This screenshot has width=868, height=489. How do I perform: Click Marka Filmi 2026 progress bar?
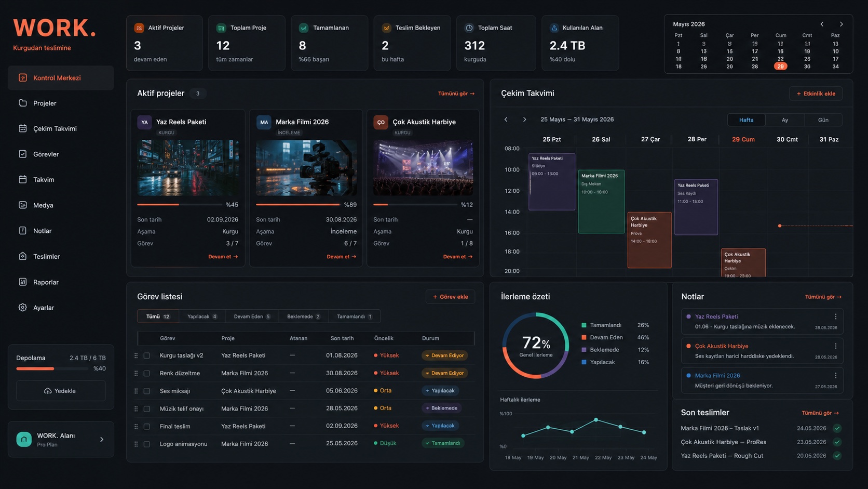(x=298, y=205)
